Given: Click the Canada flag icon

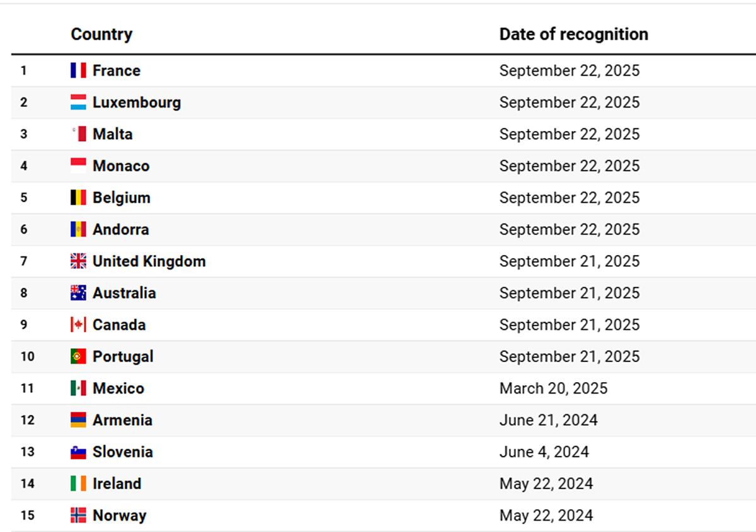Looking at the screenshot, I should click(x=78, y=325).
